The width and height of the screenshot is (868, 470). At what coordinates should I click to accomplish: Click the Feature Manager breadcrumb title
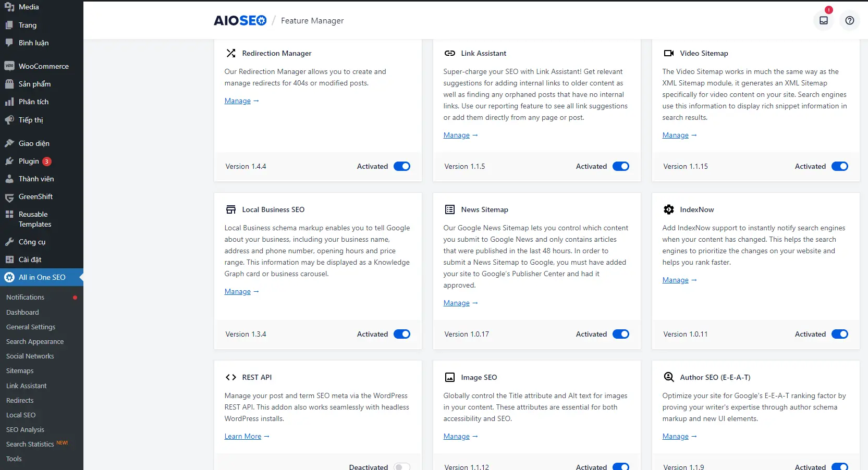pyautogui.click(x=312, y=21)
